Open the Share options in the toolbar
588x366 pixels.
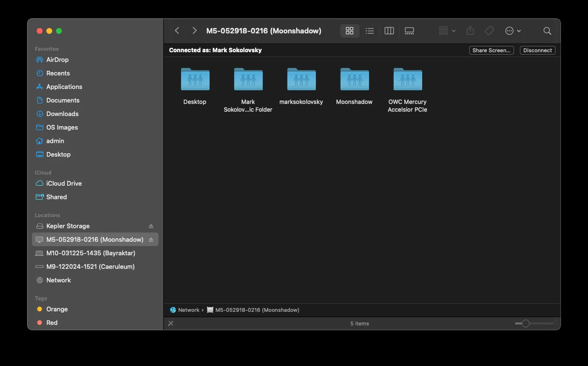coord(470,30)
